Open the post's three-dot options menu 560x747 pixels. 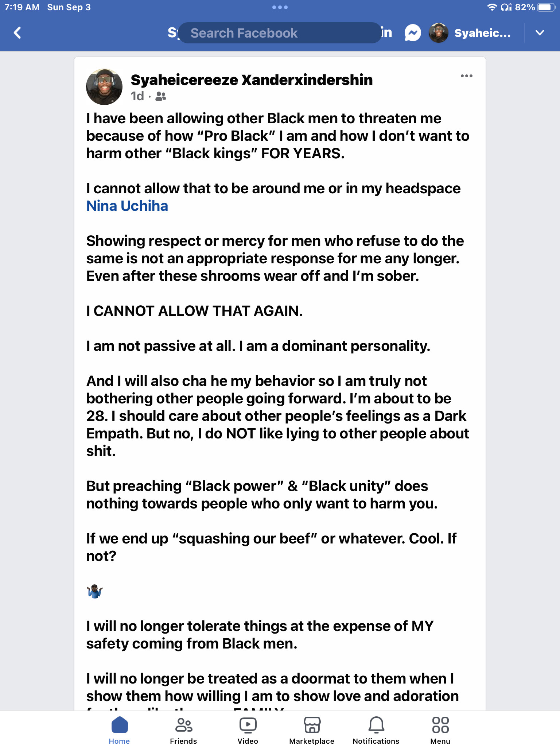tap(466, 76)
